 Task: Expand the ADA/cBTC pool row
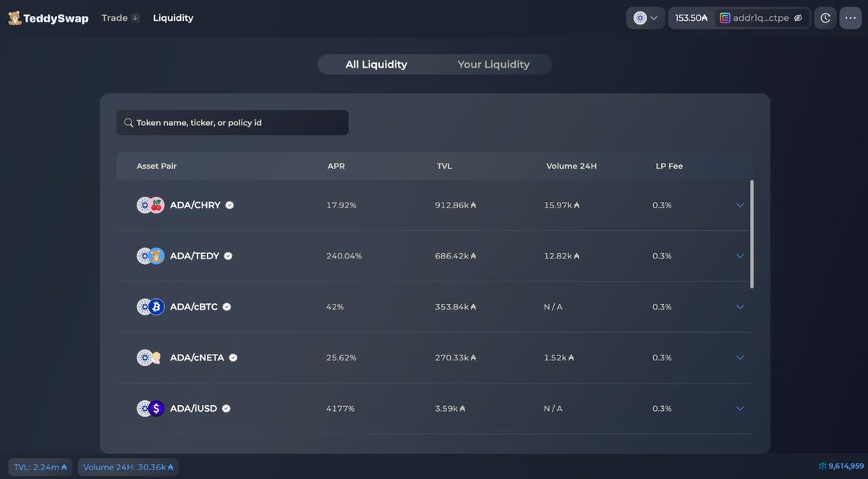(x=739, y=307)
